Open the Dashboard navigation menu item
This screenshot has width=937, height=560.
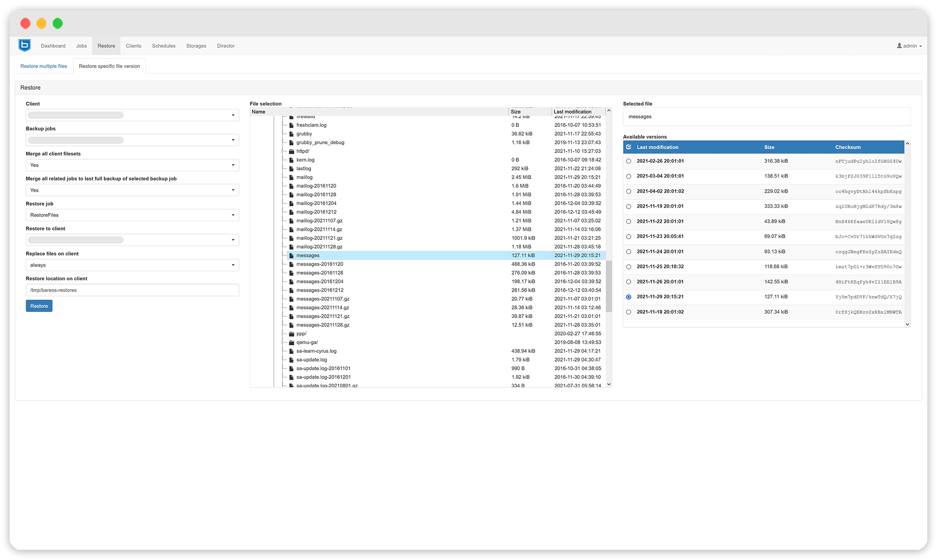pos(53,45)
